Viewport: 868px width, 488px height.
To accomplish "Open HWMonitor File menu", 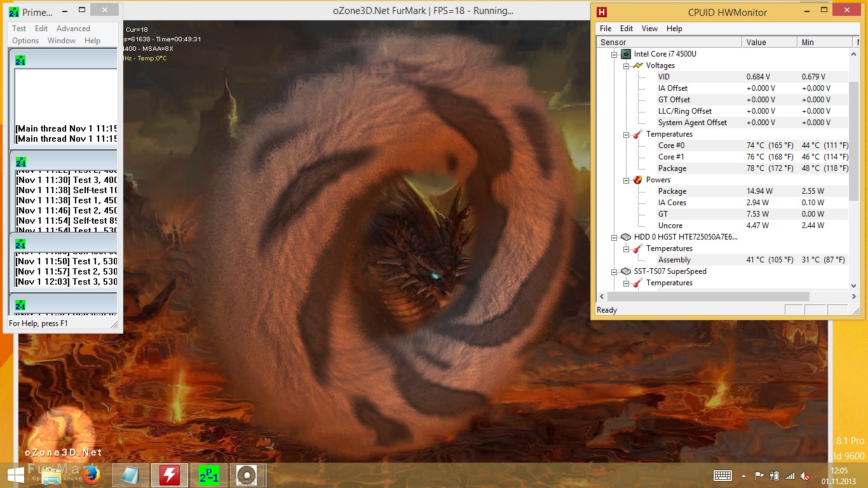I will pyautogui.click(x=606, y=29).
